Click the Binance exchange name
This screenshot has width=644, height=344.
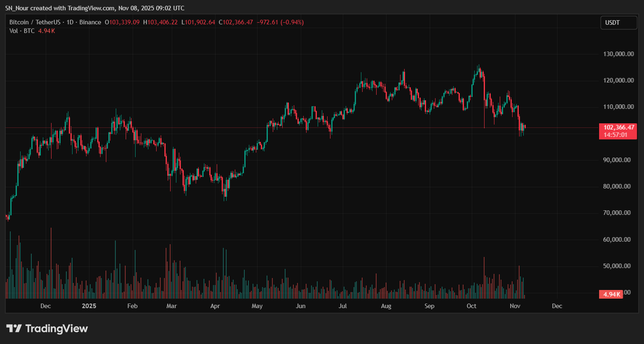pos(90,22)
